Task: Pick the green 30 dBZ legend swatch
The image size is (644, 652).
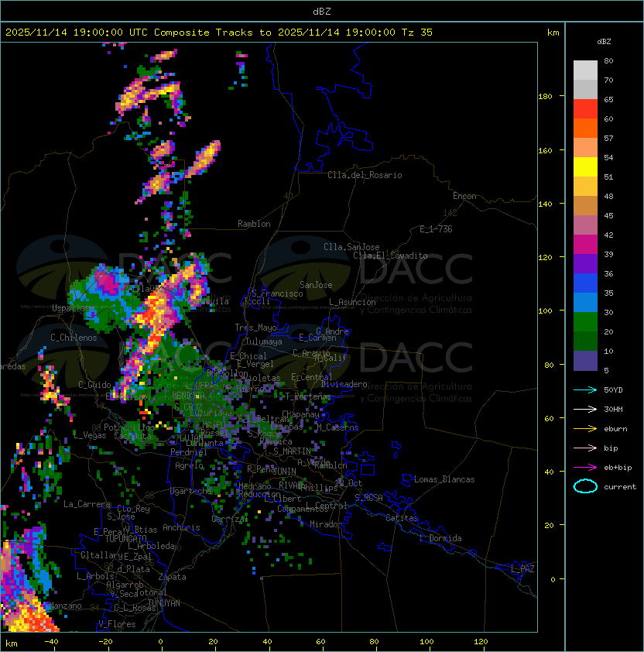Action: (x=585, y=321)
